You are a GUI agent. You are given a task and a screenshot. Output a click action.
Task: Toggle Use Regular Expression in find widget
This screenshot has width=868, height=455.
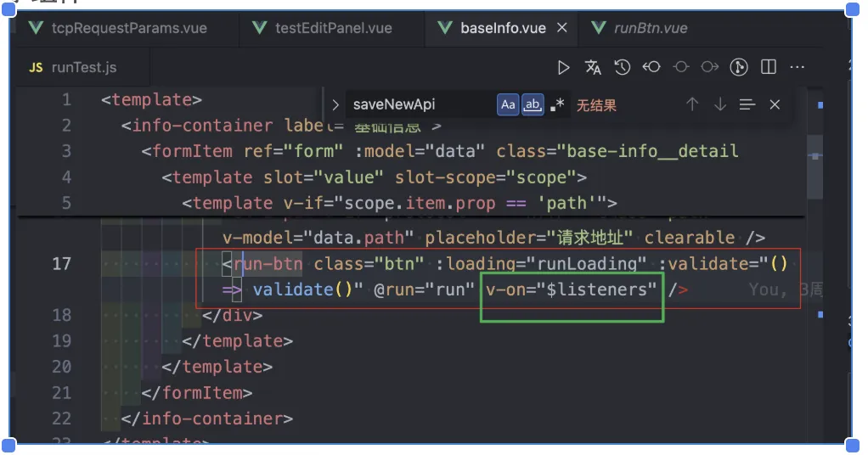(x=557, y=105)
